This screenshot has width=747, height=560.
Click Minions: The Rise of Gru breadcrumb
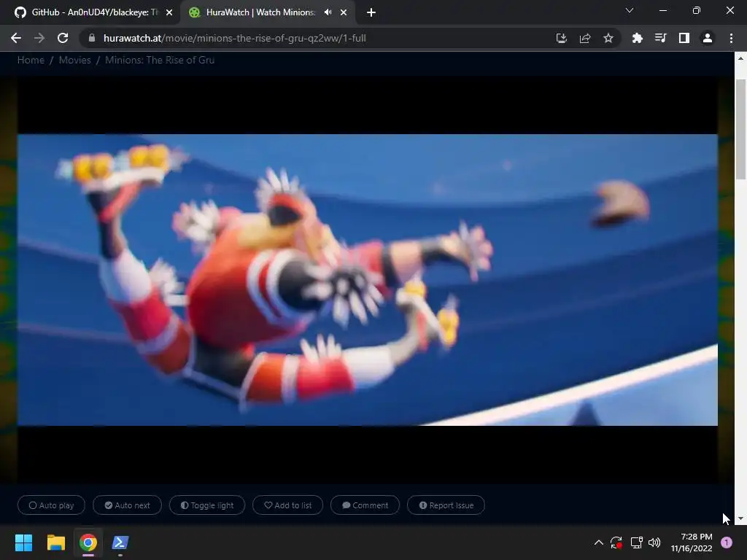coord(160,60)
